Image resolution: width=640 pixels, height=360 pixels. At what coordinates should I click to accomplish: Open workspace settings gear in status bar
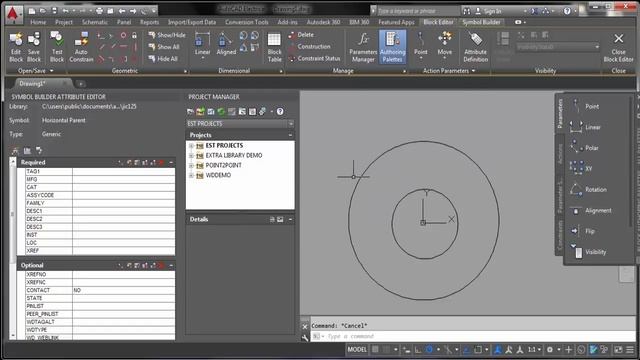[550, 349]
